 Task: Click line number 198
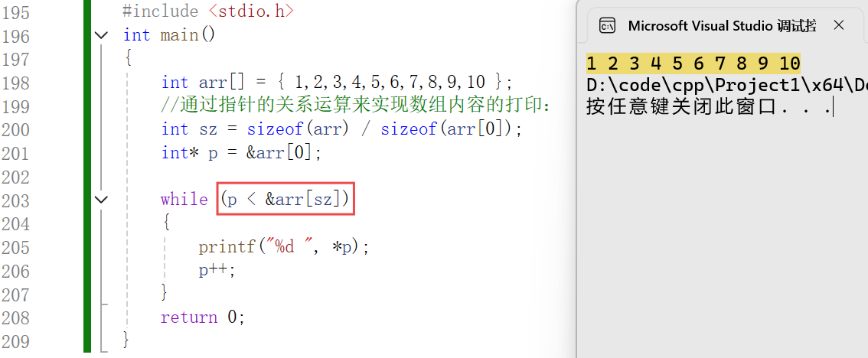click(15, 83)
